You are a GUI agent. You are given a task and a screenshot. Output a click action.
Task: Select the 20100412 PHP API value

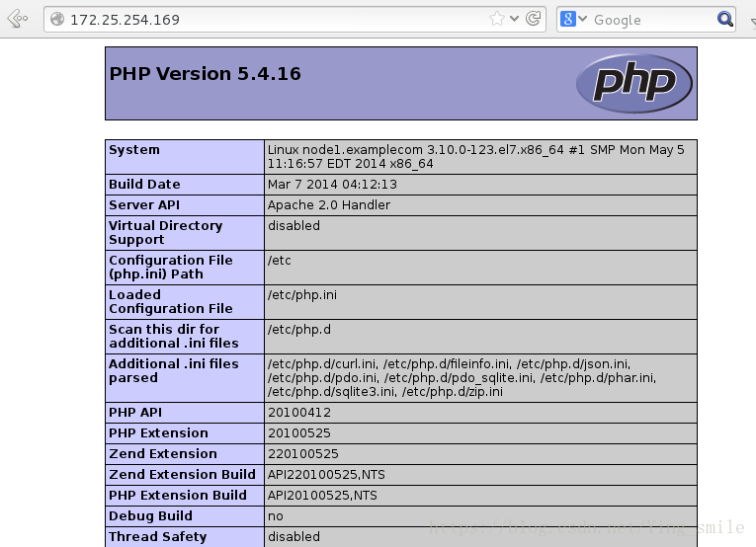click(298, 413)
